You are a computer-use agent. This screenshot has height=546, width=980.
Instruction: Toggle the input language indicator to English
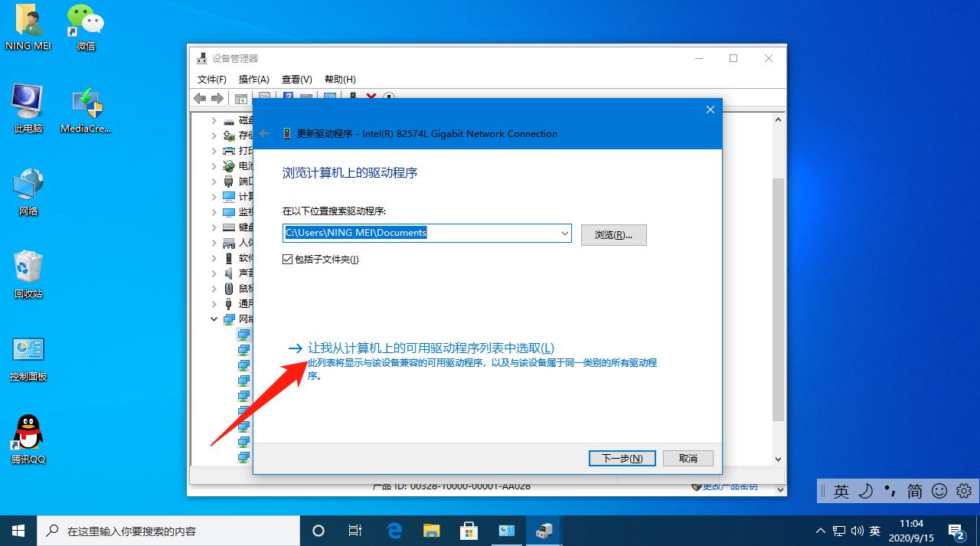841,491
